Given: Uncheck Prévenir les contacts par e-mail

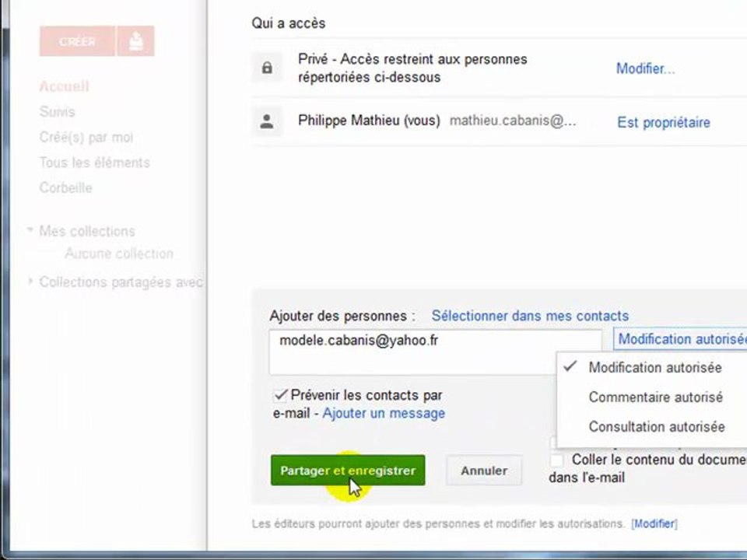Looking at the screenshot, I should tap(281, 395).
